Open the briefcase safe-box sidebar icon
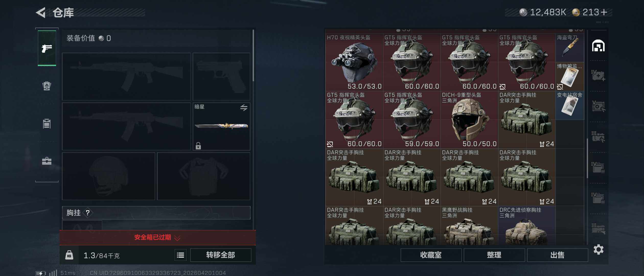Viewport: 644px width, 276px height. click(47, 161)
